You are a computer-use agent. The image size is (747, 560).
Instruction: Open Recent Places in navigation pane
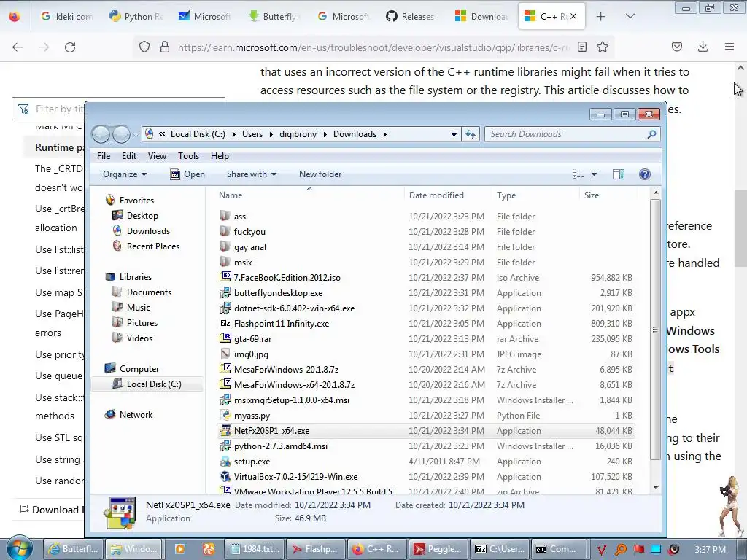146,246
